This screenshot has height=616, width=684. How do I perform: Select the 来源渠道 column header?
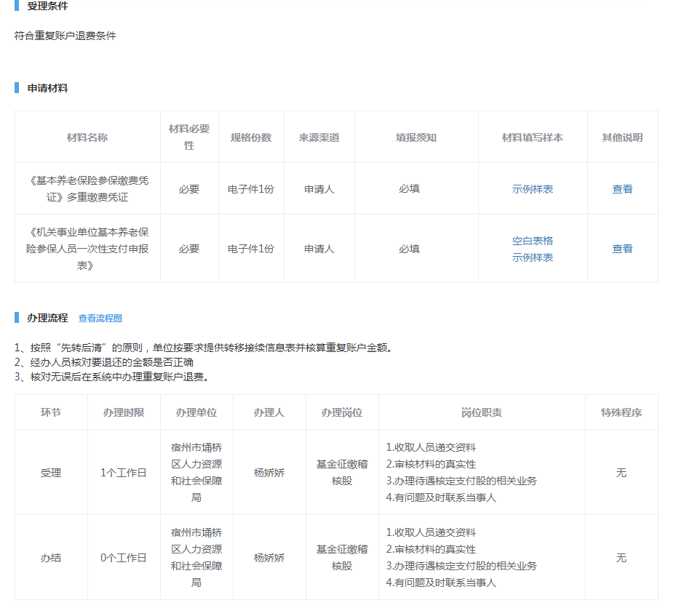tap(319, 137)
